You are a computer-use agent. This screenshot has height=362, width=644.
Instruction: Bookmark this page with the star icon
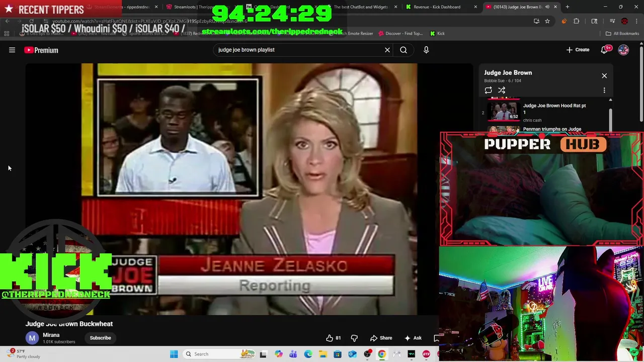point(547,21)
